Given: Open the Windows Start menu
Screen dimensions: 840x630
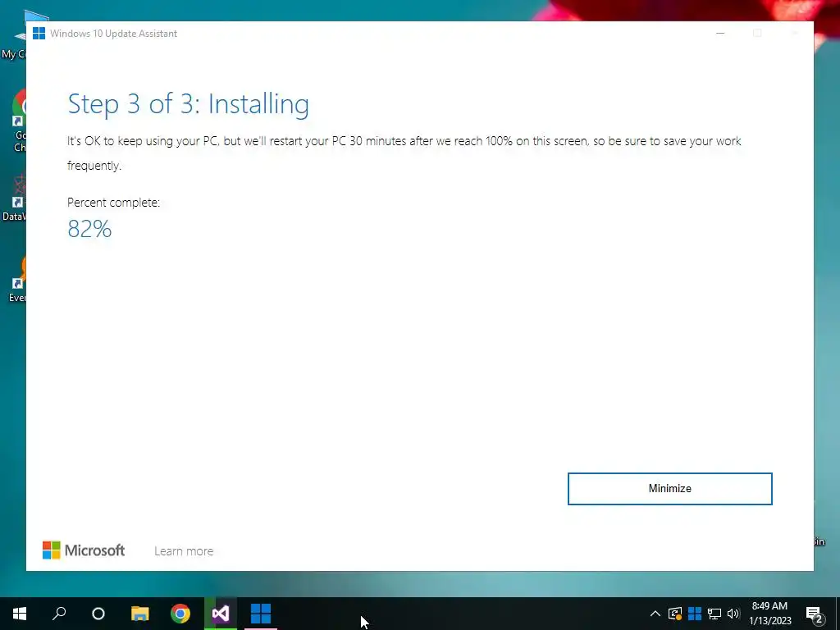Looking at the screenshot, I should [20, 614].
